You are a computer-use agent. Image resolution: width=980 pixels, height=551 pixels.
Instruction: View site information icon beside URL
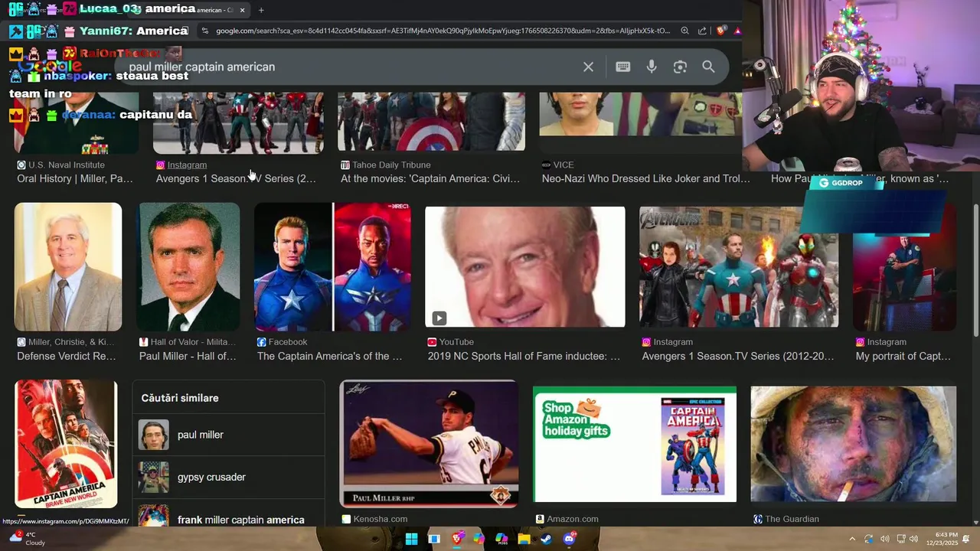coord(204,31)
